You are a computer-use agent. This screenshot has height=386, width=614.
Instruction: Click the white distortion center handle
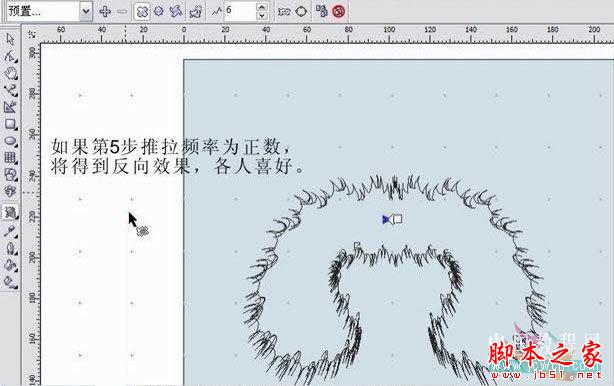pos(397,219)
